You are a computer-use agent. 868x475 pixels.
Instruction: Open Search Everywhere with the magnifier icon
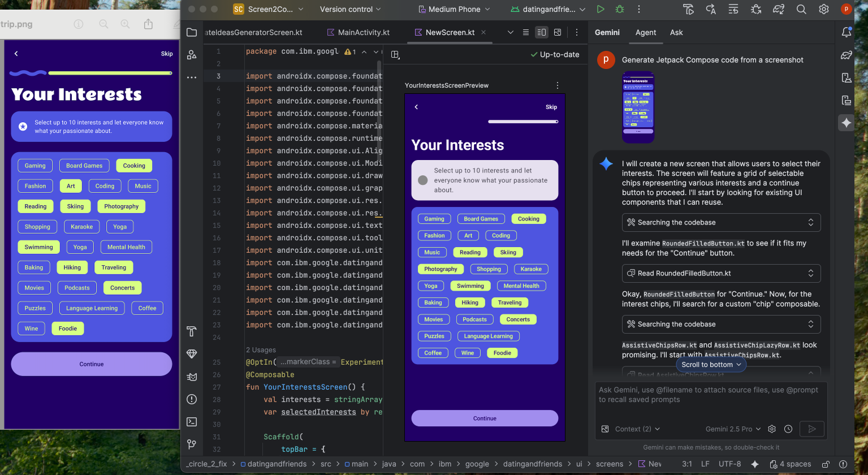point(801,9)
